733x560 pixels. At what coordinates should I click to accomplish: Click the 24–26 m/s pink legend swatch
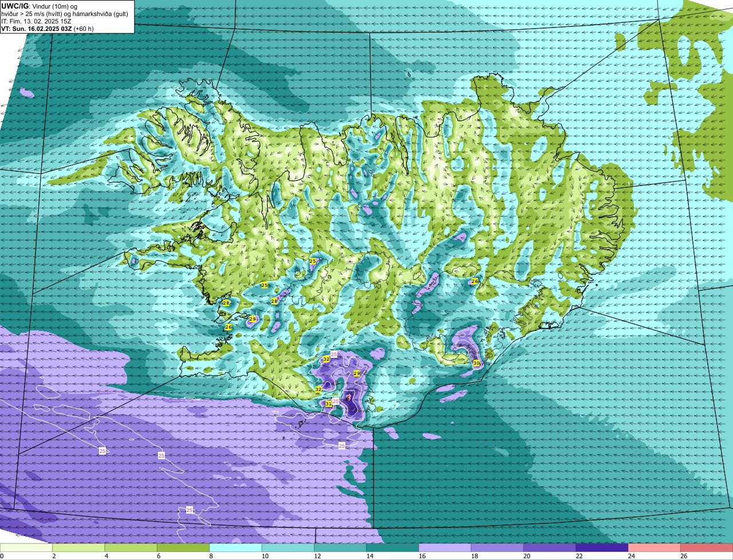(655, 548)
